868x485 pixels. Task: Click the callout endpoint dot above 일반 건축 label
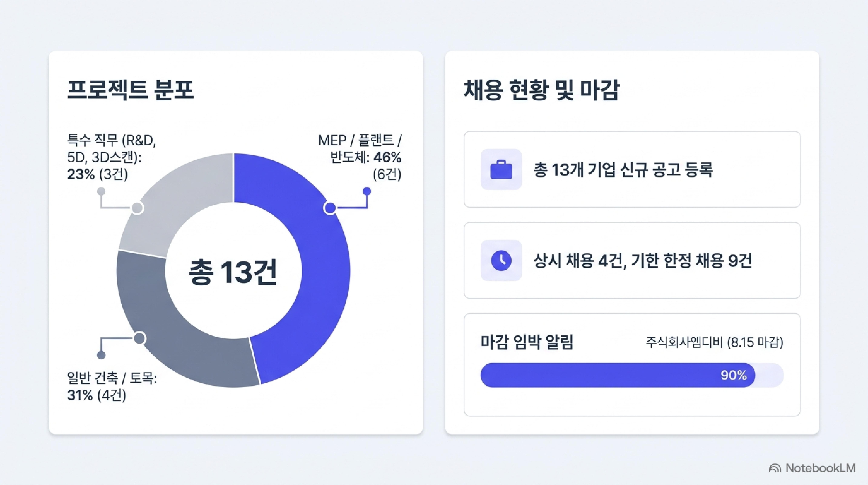pos(101,355)
